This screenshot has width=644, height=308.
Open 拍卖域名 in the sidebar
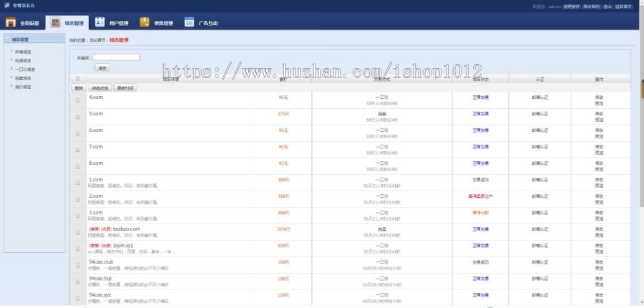[x=23, y=78]
